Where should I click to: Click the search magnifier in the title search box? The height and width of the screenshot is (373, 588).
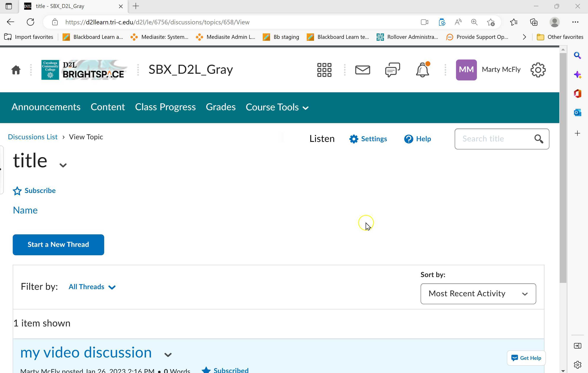coord(539,139)
